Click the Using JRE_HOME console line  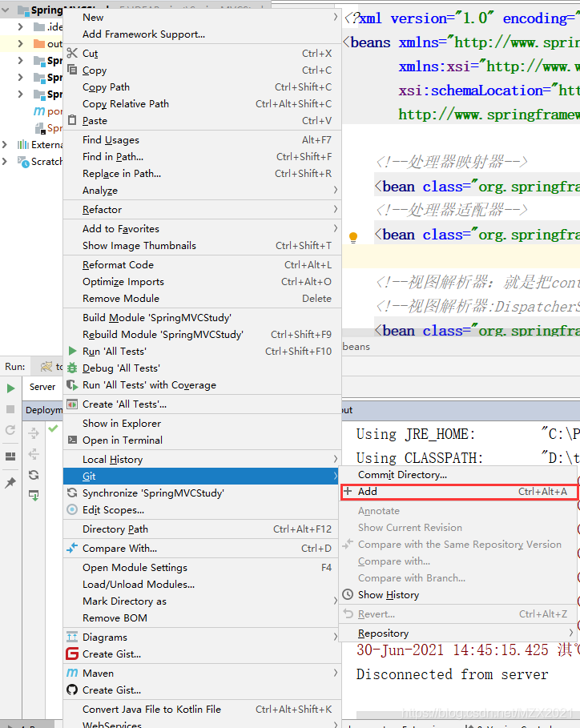[x=468, y=433]
